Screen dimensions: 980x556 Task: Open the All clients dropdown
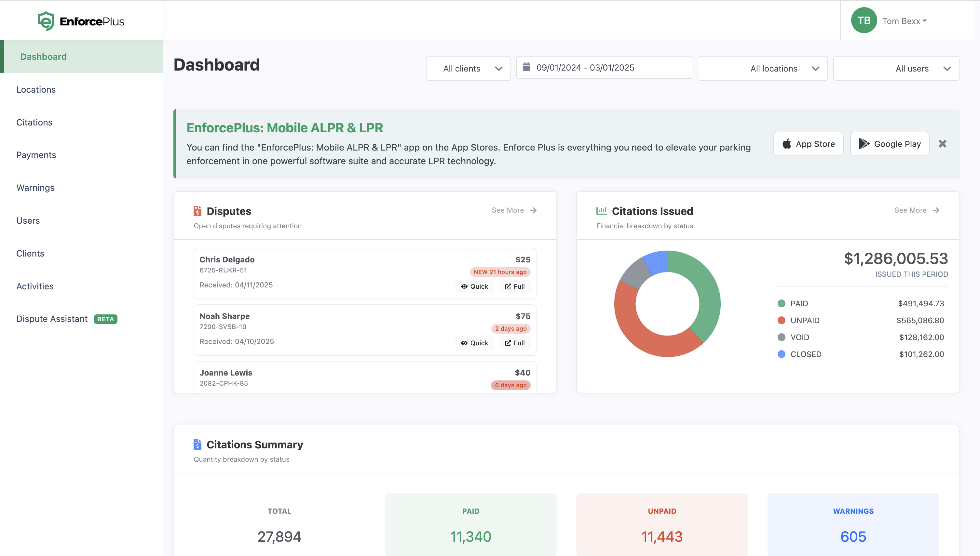[468, 68]
